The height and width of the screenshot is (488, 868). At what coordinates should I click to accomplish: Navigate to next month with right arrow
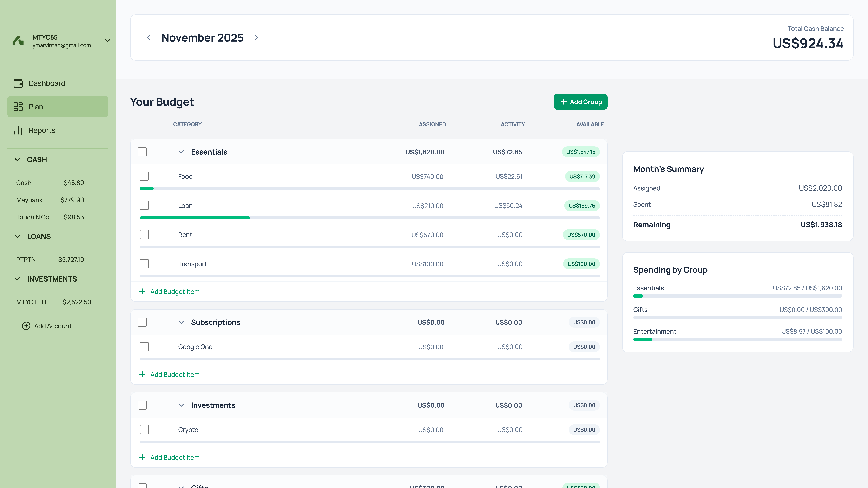tap(256, 37)
